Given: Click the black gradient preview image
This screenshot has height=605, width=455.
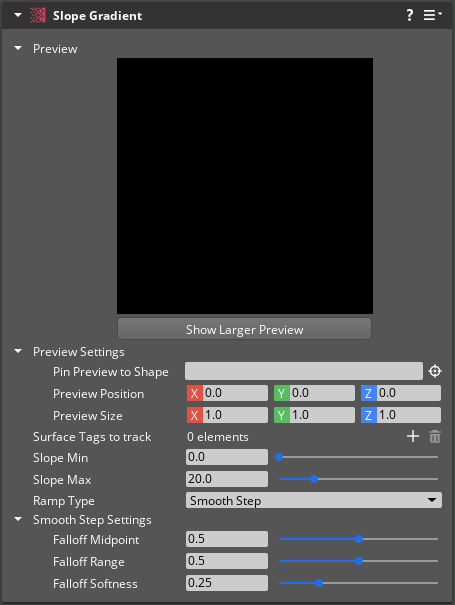Looking at the screenshot, I should click(245, 186).
